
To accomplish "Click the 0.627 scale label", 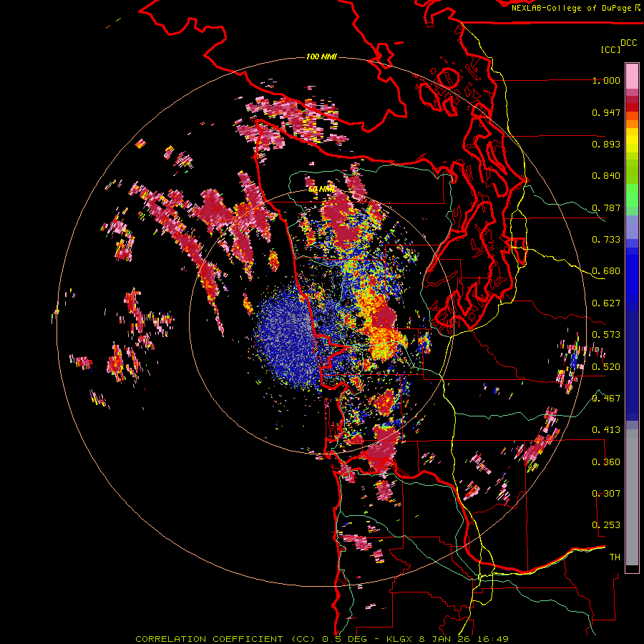I will click(x=606, y=303).
